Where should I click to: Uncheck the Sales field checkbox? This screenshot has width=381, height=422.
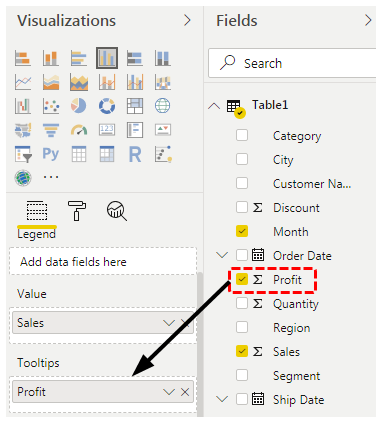coord(242,351)
